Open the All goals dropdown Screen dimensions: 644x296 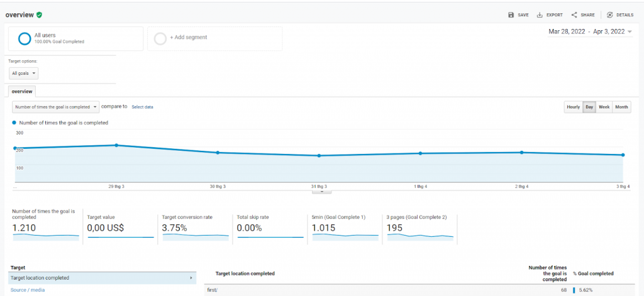(x=24, y=74)
